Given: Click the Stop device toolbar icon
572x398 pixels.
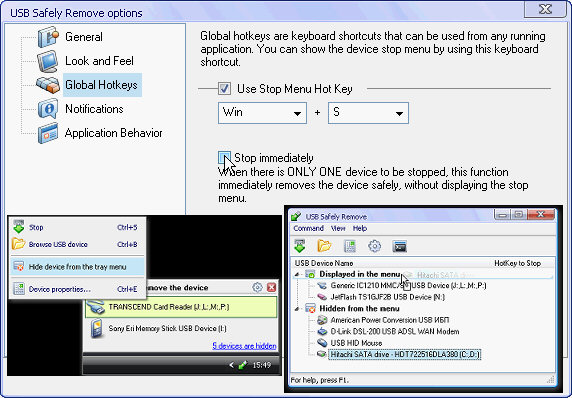Looking at the screenshot, I should pyautogui.click(x=299, y=246).
